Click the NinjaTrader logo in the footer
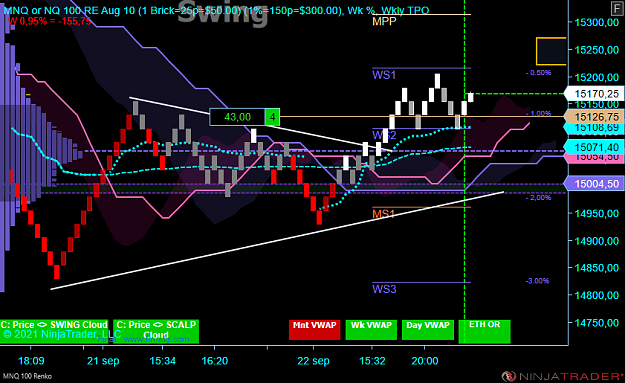The height and width of the screenshot is (383, 625). 562,376
